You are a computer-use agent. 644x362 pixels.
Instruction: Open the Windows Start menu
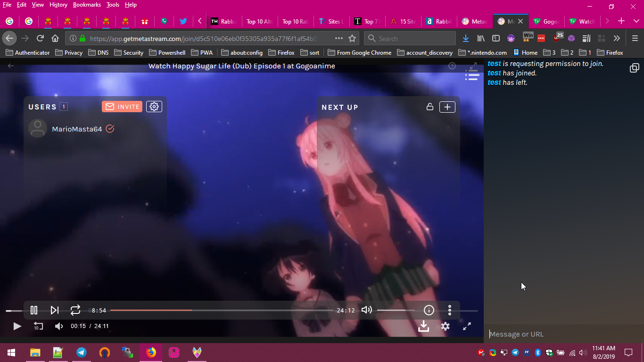coord(11,353)
